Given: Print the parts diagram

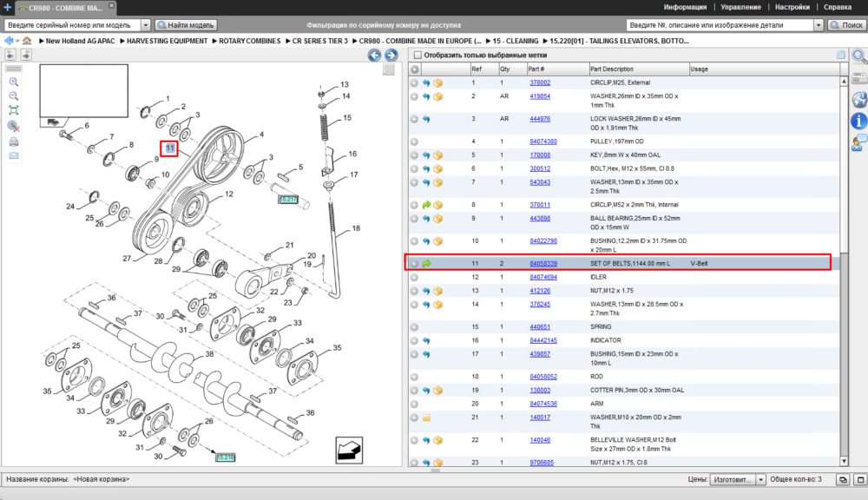Looking at the screenshot, I should pyautogui.click(x=14, y=141).
